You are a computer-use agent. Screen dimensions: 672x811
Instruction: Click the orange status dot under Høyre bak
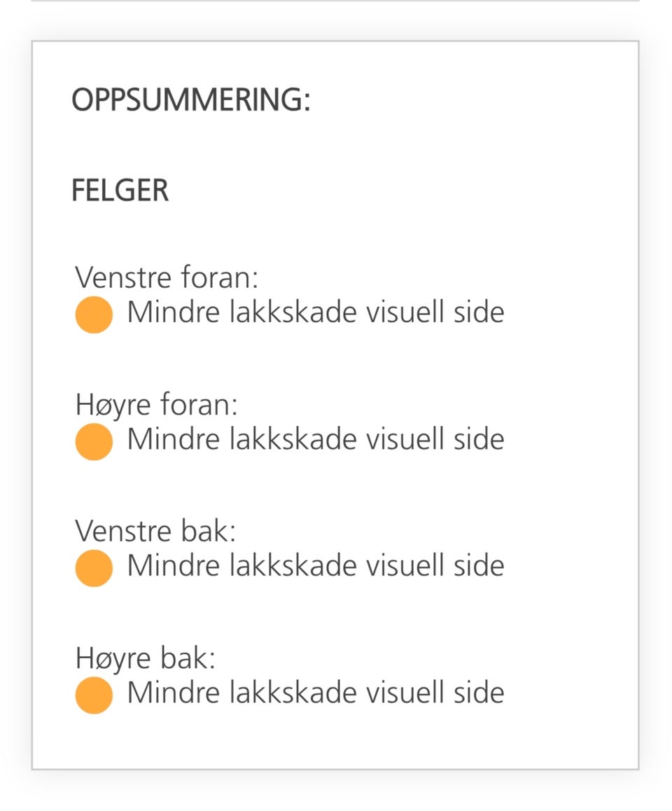[94, 694]
